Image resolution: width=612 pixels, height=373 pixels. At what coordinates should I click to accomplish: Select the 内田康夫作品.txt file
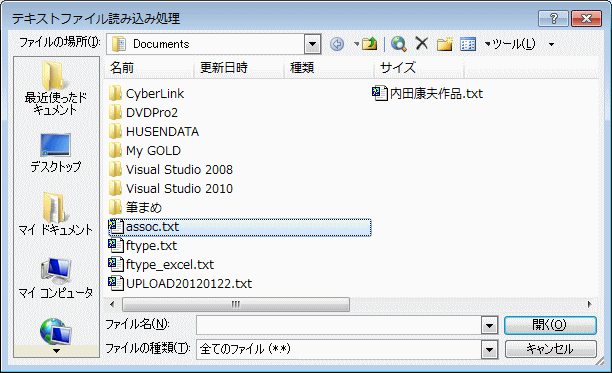[428, 94]
